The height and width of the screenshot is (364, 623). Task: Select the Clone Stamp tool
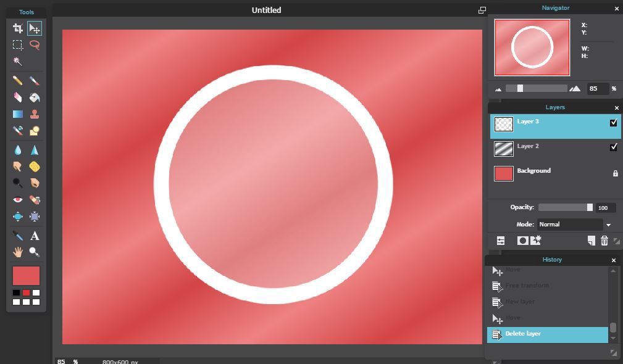(35, 114)
